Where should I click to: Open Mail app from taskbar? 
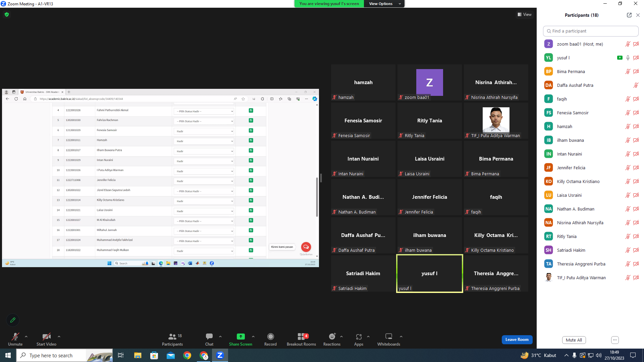coord(171,355)
